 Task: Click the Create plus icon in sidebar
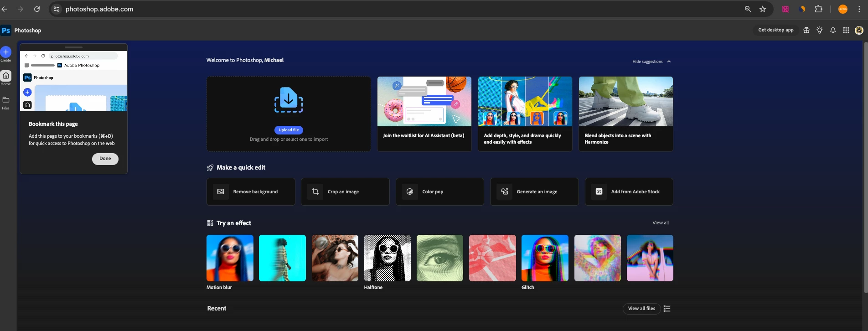coord(6,52)
